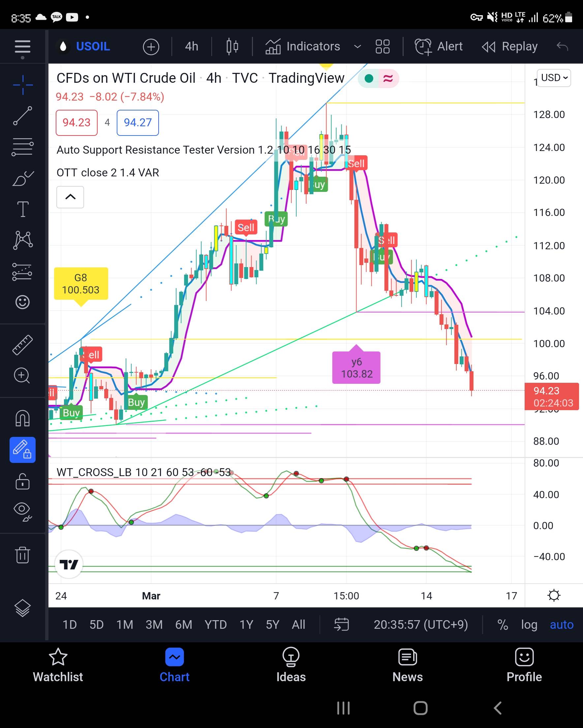Choose the measure ruler tool
This screenshot has width=583, height=728.
click(x=23, y=345)
